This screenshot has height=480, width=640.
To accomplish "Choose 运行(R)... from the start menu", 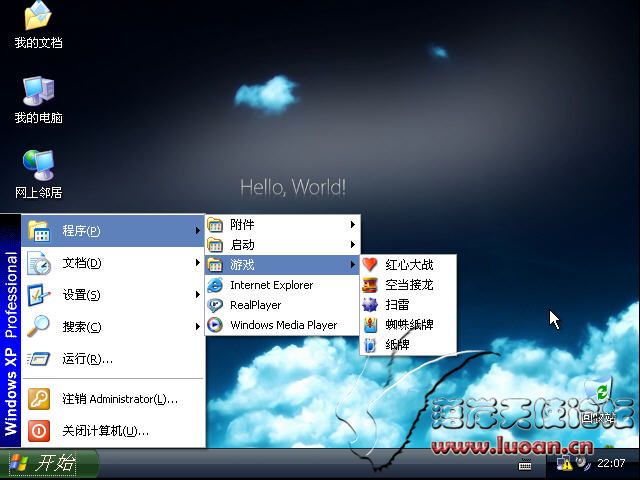I will (113, 359).
